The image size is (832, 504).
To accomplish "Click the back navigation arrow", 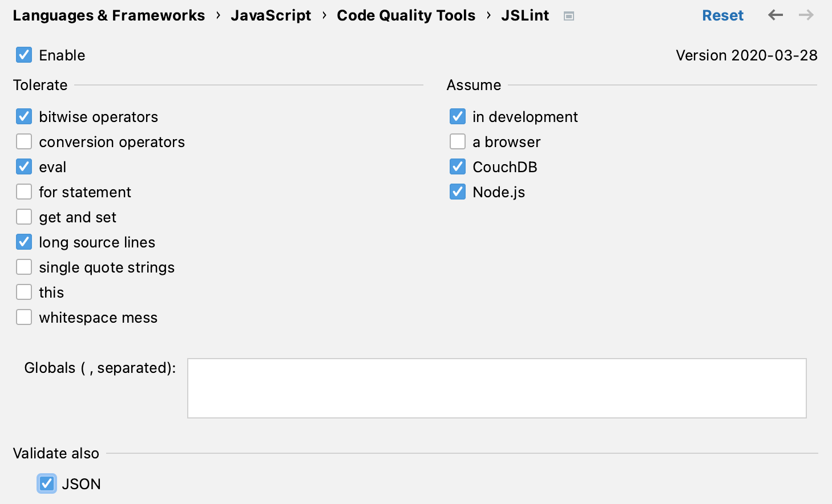I will coord(775,15).
